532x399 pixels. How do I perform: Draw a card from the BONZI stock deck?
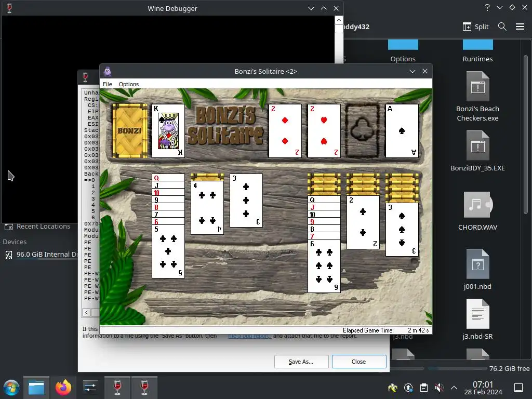(x=129, y=131)
